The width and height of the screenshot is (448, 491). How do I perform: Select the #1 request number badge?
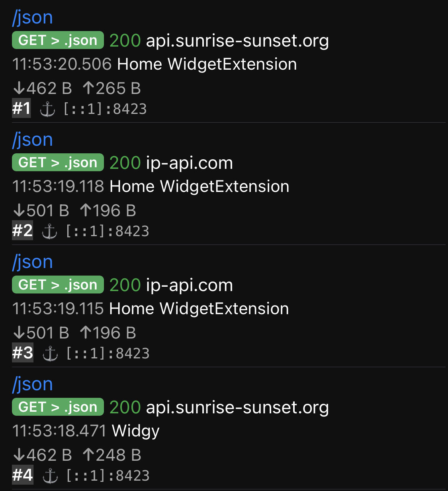tap(22, 109)
